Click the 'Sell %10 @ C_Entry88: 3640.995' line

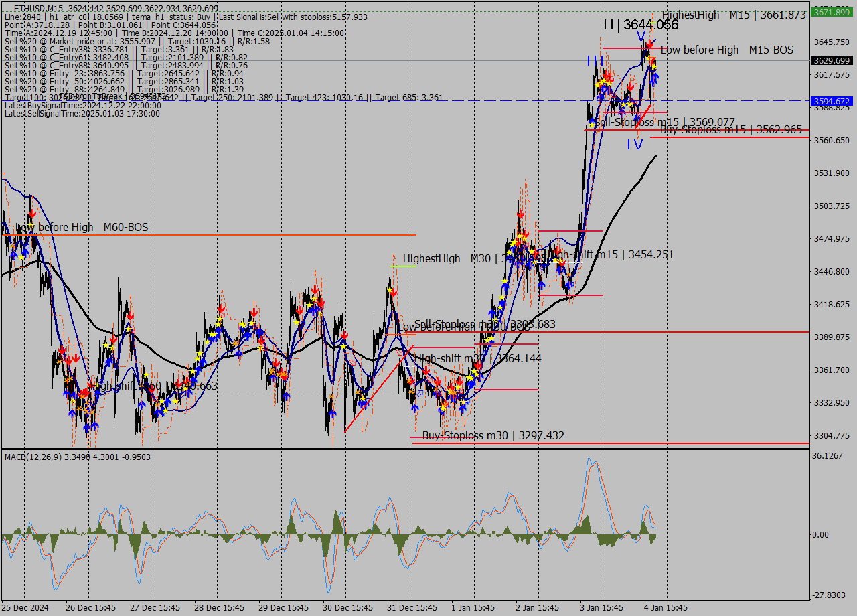[x=126, y=65]
